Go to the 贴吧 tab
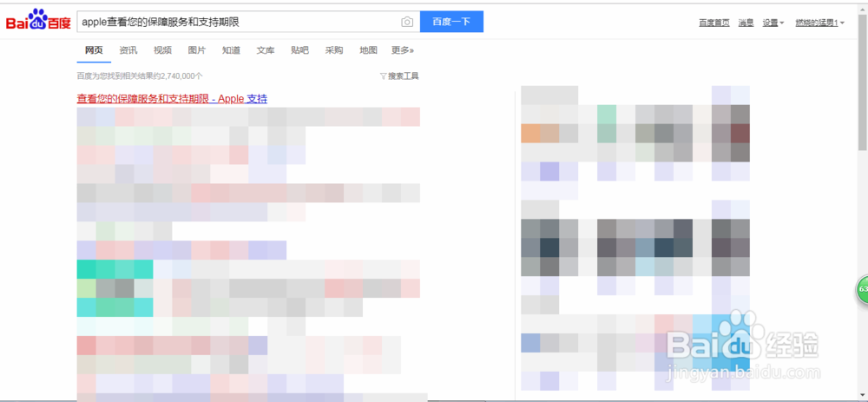The image size is (868, 402). (x=299, y=50)
